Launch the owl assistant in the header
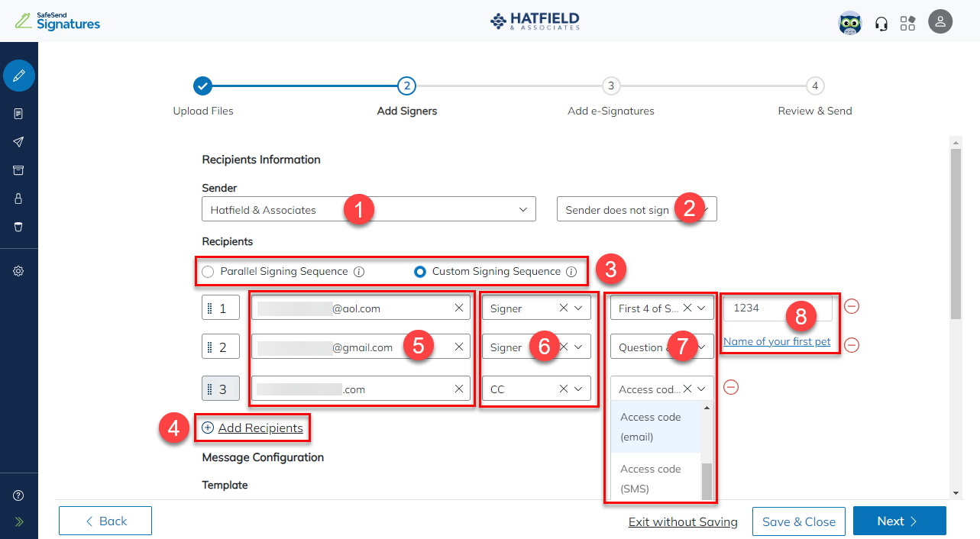 849,22
